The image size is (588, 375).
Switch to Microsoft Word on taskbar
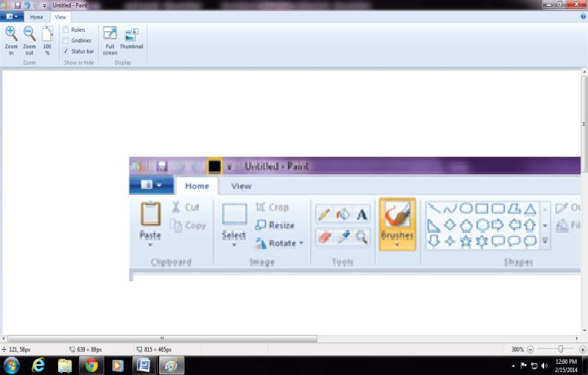(144, 365)
